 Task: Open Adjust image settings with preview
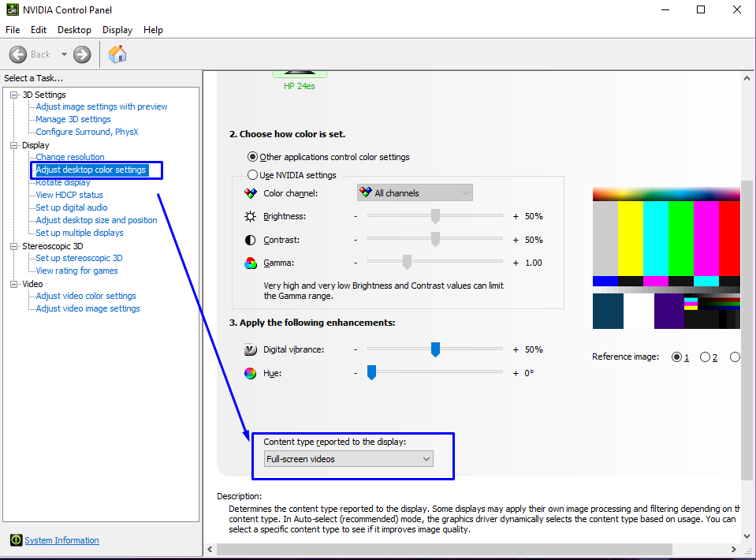coord(102,106)
